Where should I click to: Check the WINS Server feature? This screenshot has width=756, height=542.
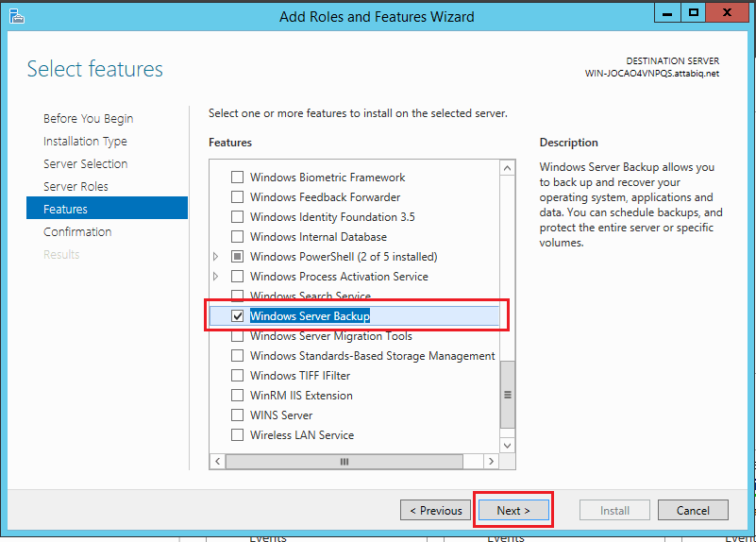238,415
